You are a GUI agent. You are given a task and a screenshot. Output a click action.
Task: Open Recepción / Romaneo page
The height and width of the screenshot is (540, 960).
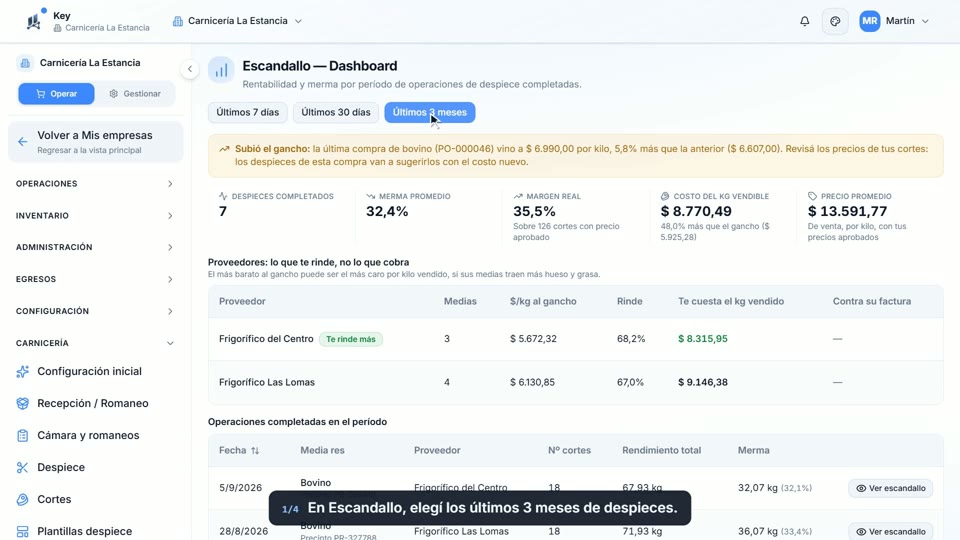[95, 403]
